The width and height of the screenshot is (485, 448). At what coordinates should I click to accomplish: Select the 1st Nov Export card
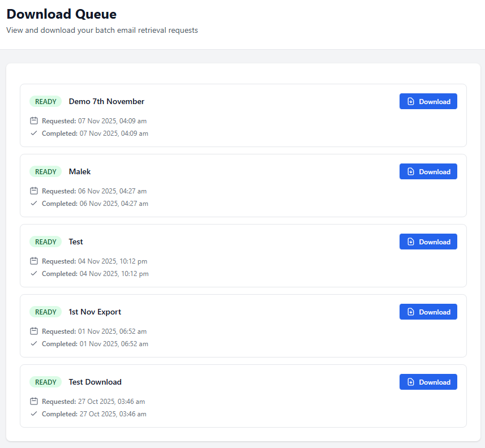click(x=242, y=326)
